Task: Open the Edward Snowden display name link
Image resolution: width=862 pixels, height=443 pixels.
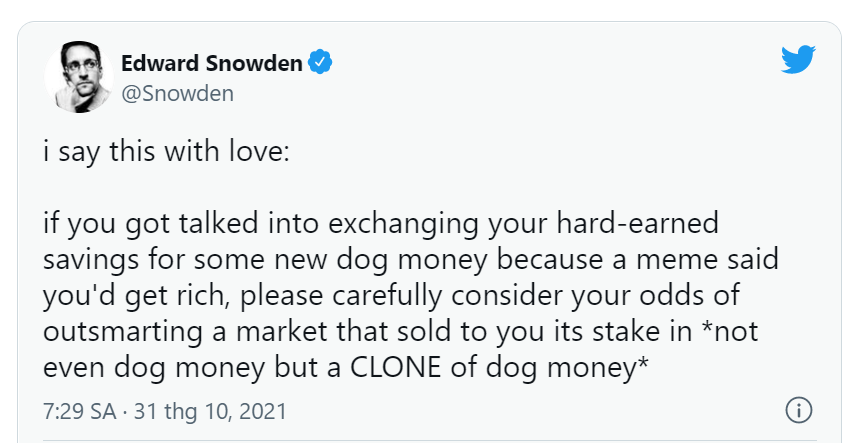Action: click(212, 63)
